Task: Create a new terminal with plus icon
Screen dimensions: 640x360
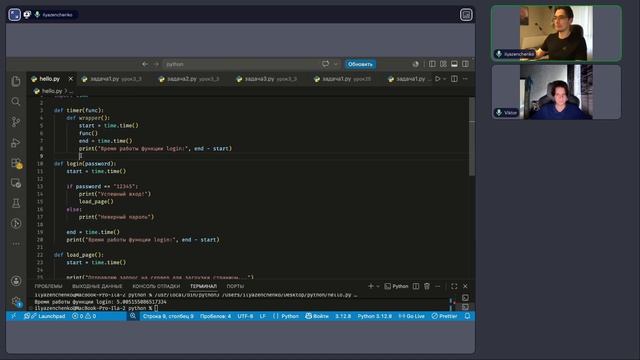Action: [x=371, y=286]
